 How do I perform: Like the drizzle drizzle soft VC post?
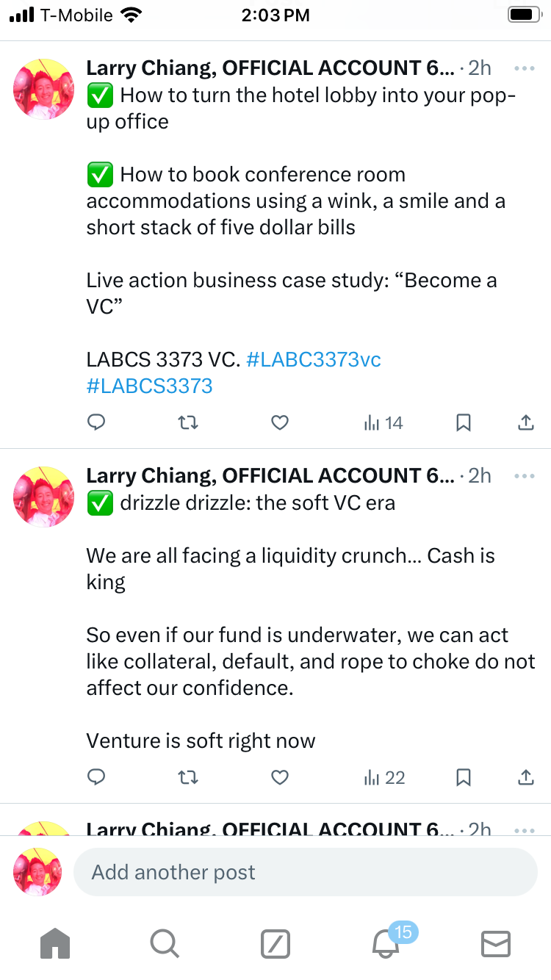[280, 777]
